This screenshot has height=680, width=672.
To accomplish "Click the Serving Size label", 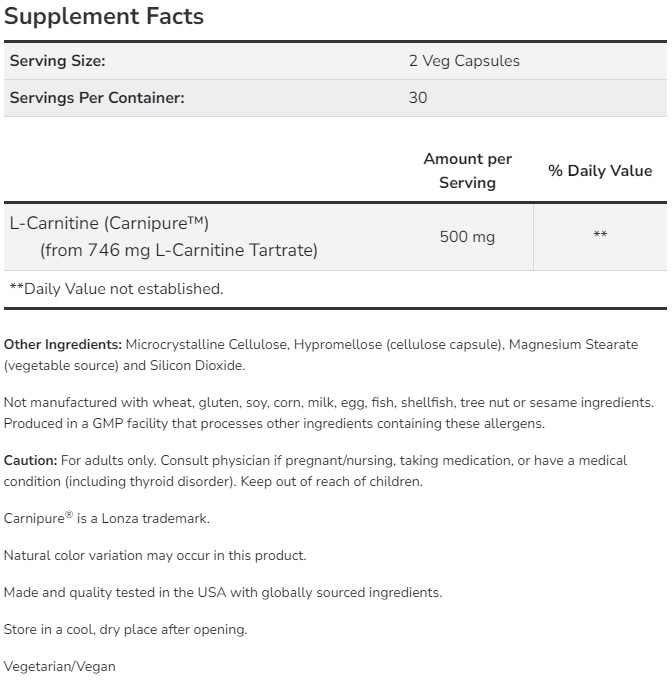I will click(57, 61).
